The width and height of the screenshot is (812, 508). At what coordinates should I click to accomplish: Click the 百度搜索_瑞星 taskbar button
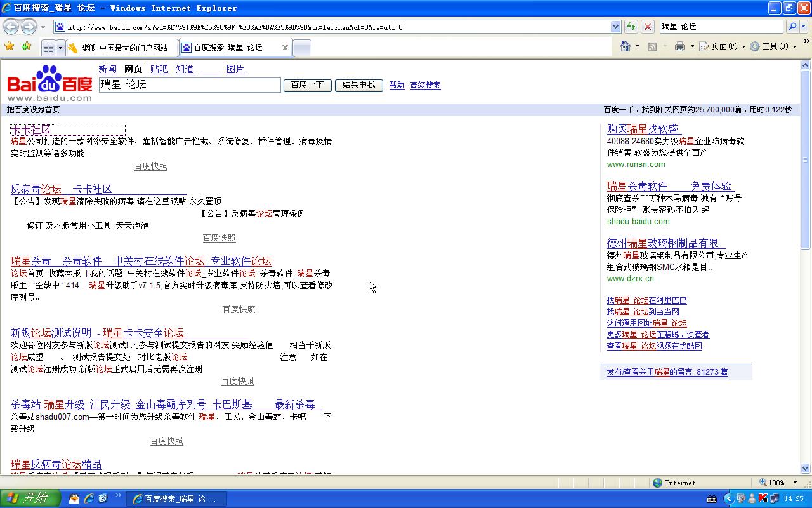click(x=176, y=499)
